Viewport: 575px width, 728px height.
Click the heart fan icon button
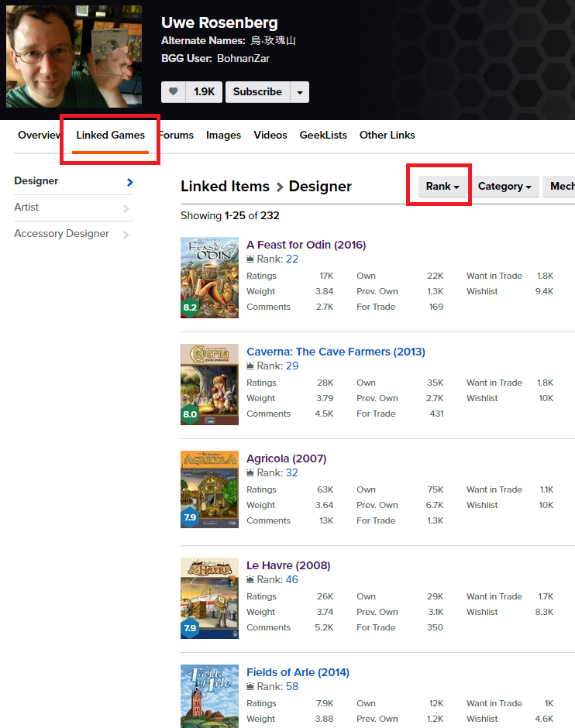[x=174, y=92]
